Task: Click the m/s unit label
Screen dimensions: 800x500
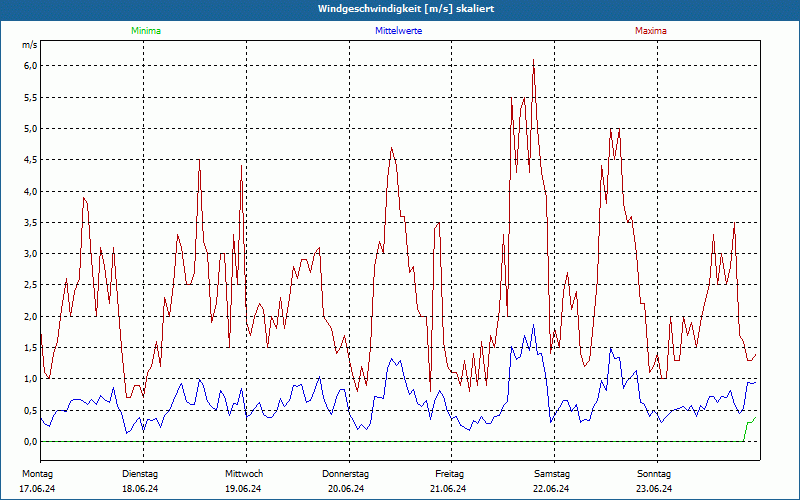Action: (30, 45)
